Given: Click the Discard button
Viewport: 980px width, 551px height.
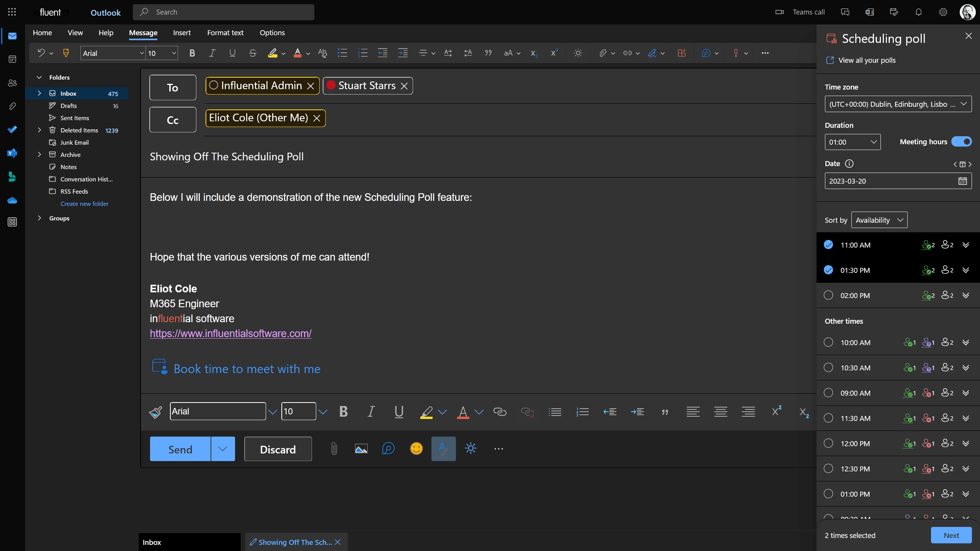Looking at the screenshot, I should coord(278,449).
